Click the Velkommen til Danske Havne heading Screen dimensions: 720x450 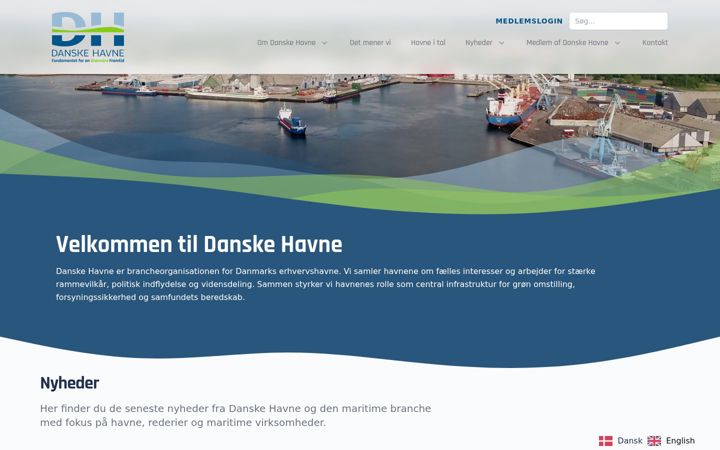click(x=199, y=244)
